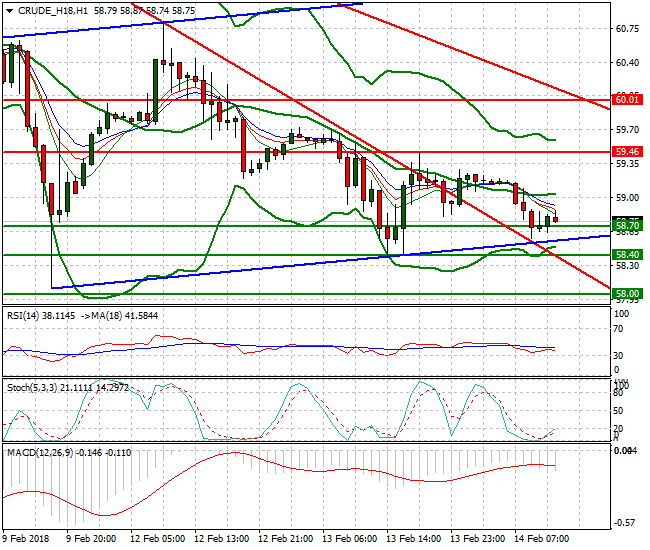The image size is (650, 550).
Task: Select the red 59.46 resistance label
Action: 627,152
